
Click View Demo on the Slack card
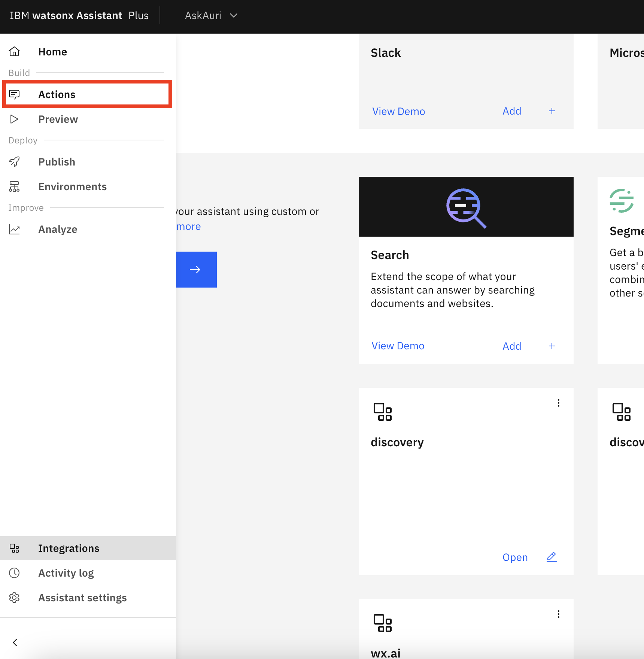coord(398,112)
